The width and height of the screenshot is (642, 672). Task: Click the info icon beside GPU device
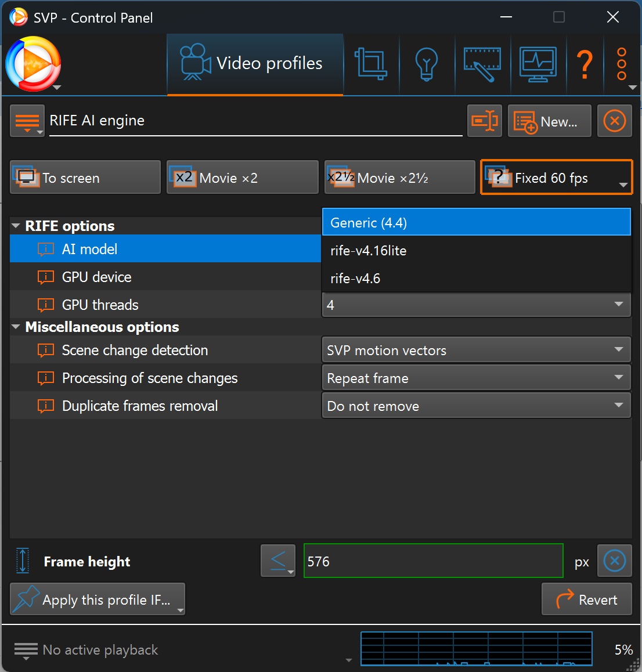pyautogui.click(x=45, y=277)
